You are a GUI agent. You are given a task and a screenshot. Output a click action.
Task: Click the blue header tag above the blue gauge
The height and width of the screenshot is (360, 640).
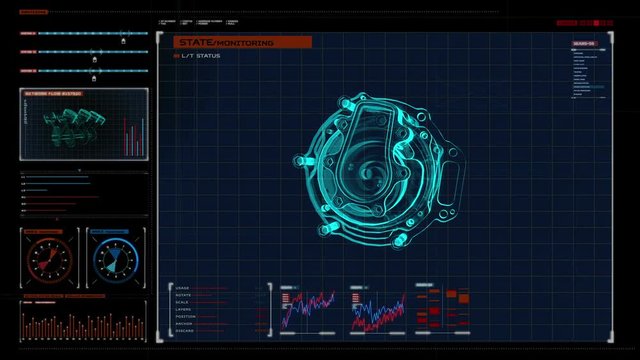tap(109, 232)
